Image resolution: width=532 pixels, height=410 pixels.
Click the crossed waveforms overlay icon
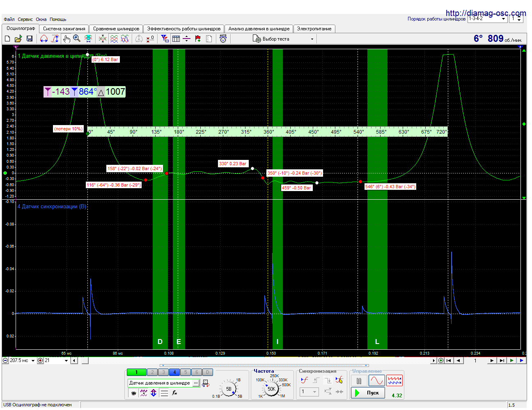[103, 39]
